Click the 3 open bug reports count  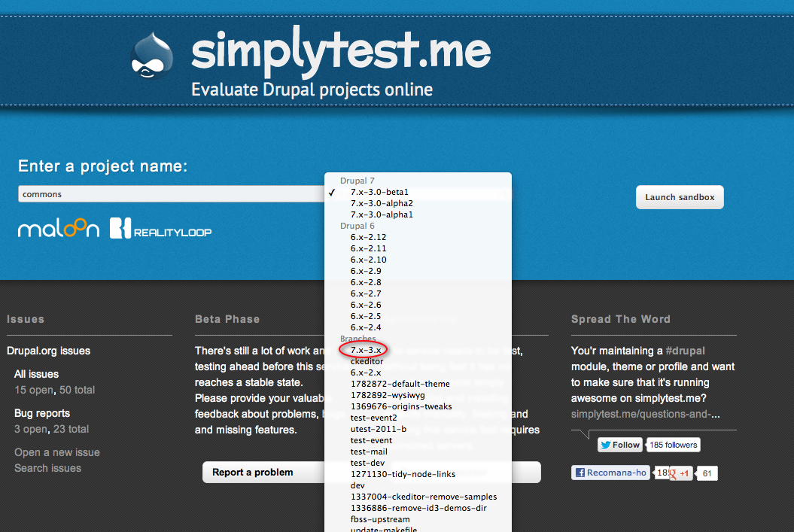point(30,429)
